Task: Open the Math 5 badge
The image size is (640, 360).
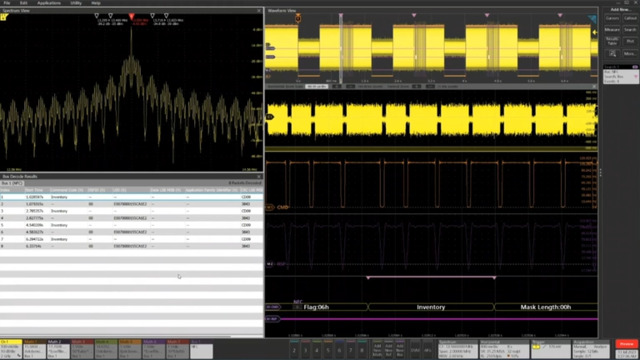Action: coord(130,349)
